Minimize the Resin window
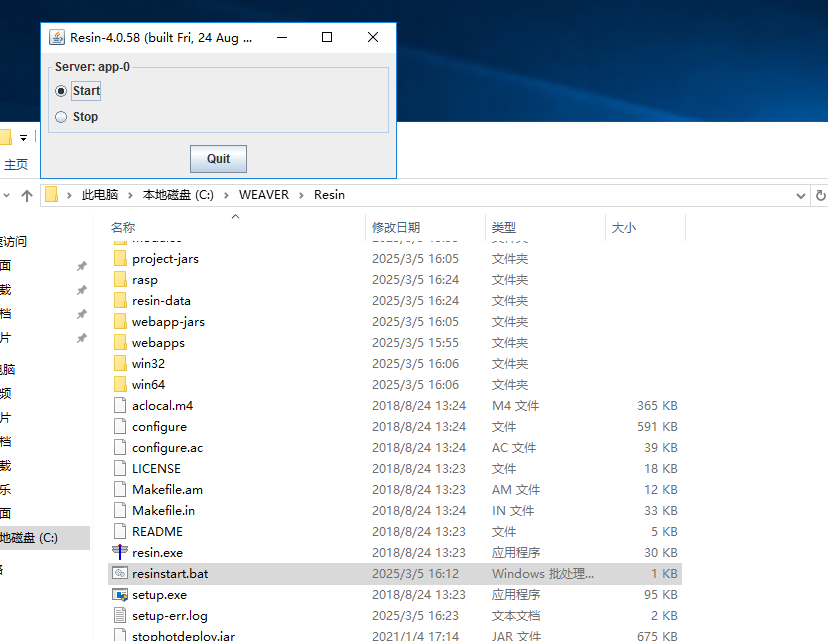 (282, 37)
